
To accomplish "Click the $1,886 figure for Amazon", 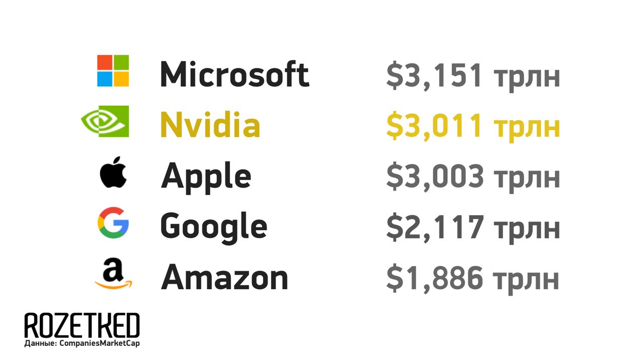I will (435, 277).
